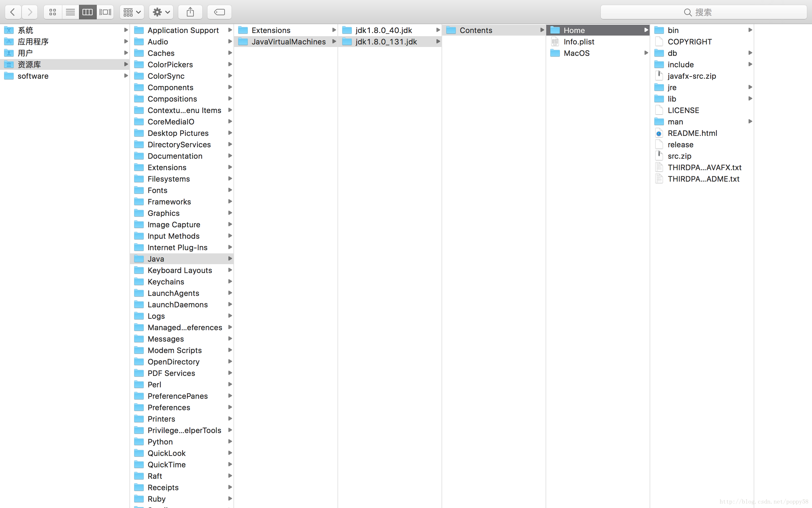Select the LaunchDaemons folder
812x508 pixels.
click(182, 304)
